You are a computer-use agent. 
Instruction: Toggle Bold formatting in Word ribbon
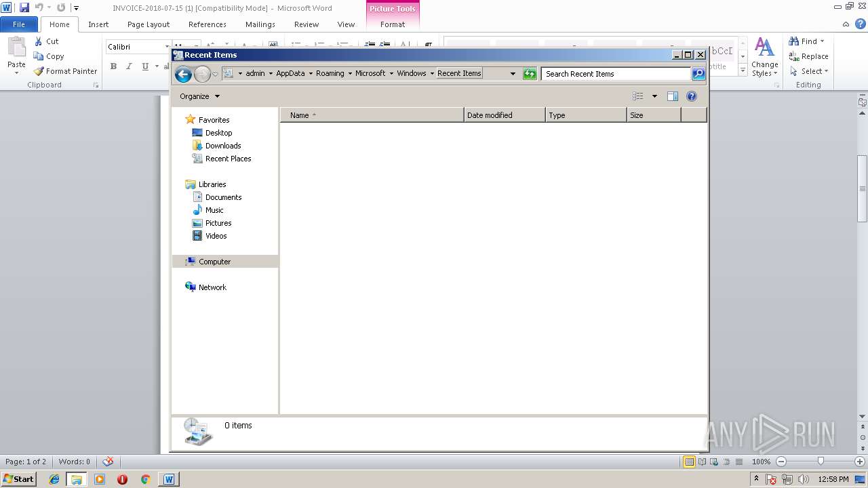tap(113, 66)
